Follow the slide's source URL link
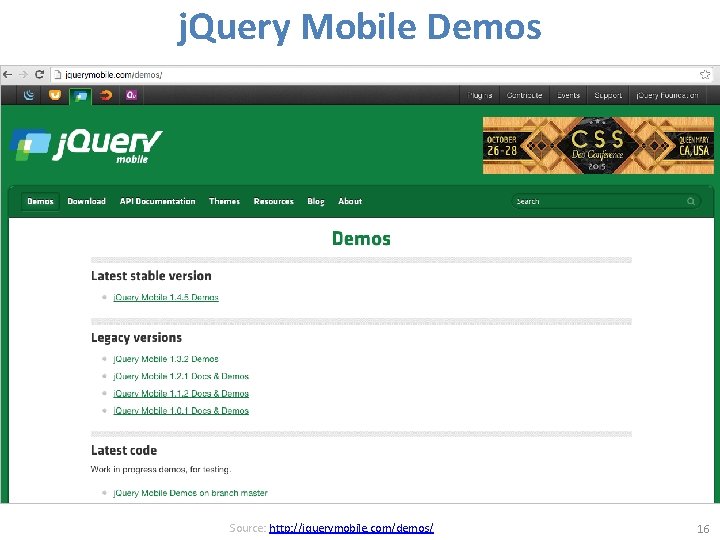720x540 pixels. (351, 528)
